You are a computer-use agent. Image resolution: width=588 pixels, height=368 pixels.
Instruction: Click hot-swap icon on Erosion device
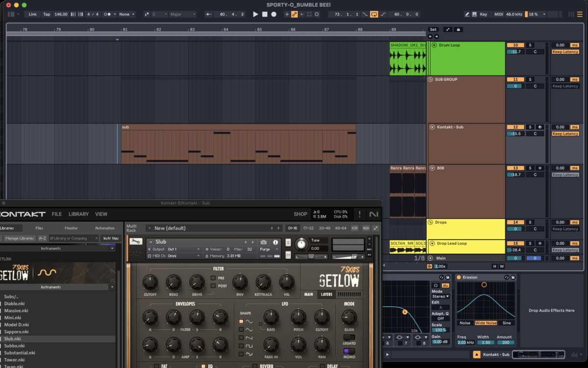(507, 277)
